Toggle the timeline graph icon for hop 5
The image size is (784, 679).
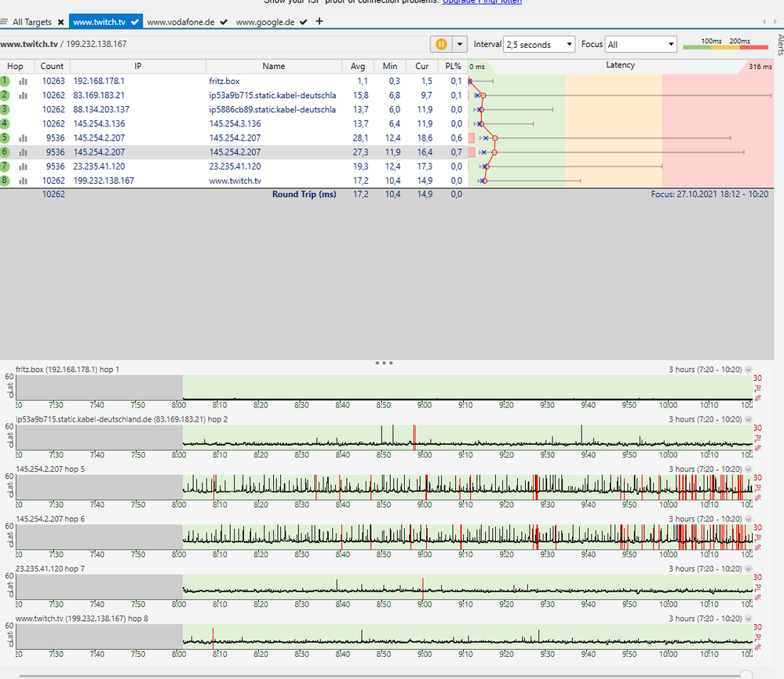[24, 138]
